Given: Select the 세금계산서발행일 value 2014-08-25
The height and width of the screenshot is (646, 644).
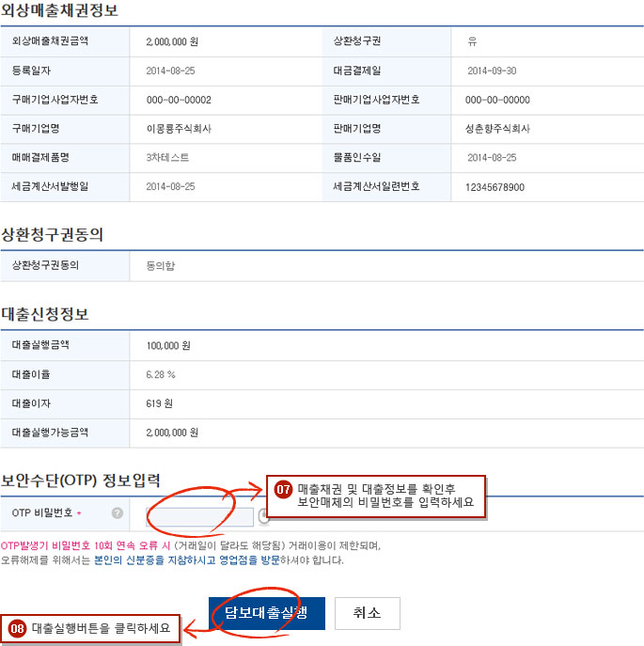Looking at the screenshot, I should coord(170,186).
